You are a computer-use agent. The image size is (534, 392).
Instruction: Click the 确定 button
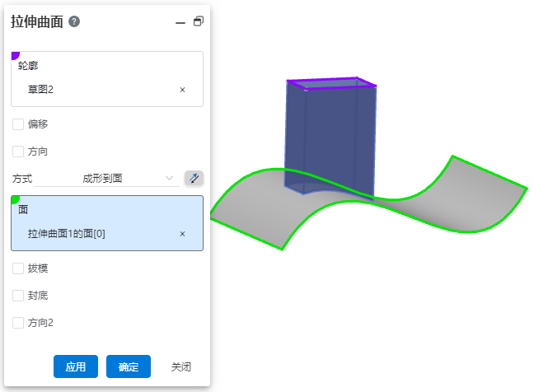pyautogui.click(x=129, y=366)
